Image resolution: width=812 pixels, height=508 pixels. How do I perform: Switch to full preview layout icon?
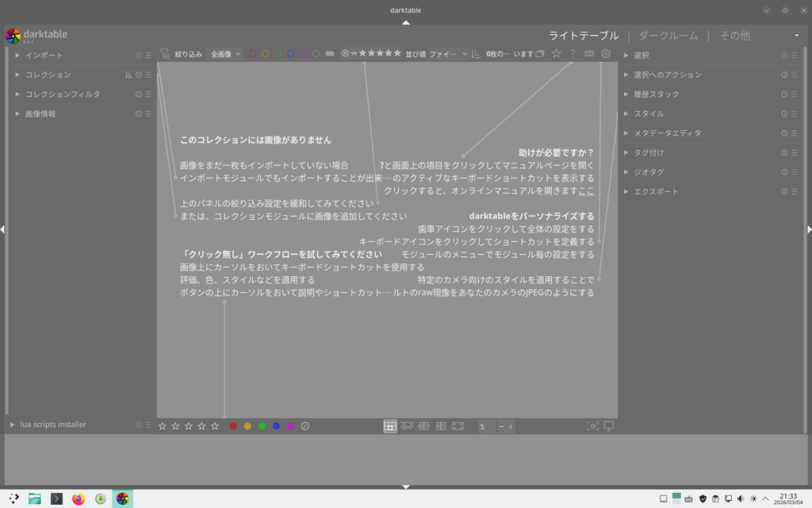[458, 426]
